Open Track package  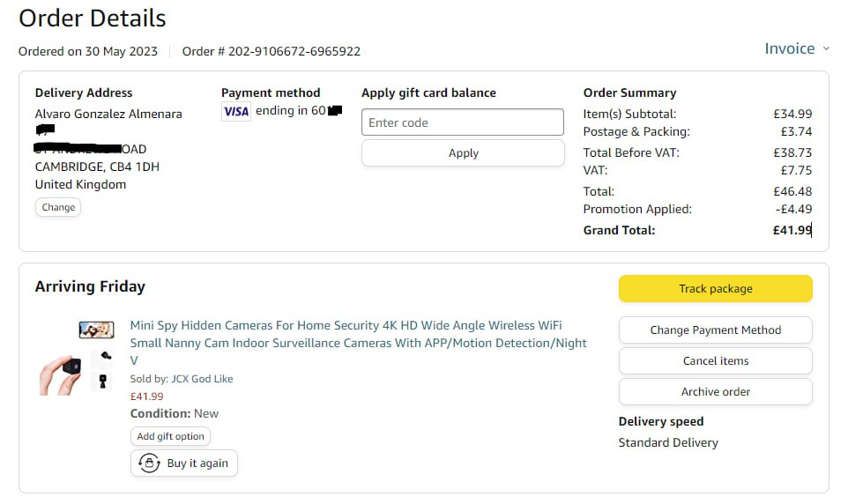pyautogui.click(x=715, y=289)
